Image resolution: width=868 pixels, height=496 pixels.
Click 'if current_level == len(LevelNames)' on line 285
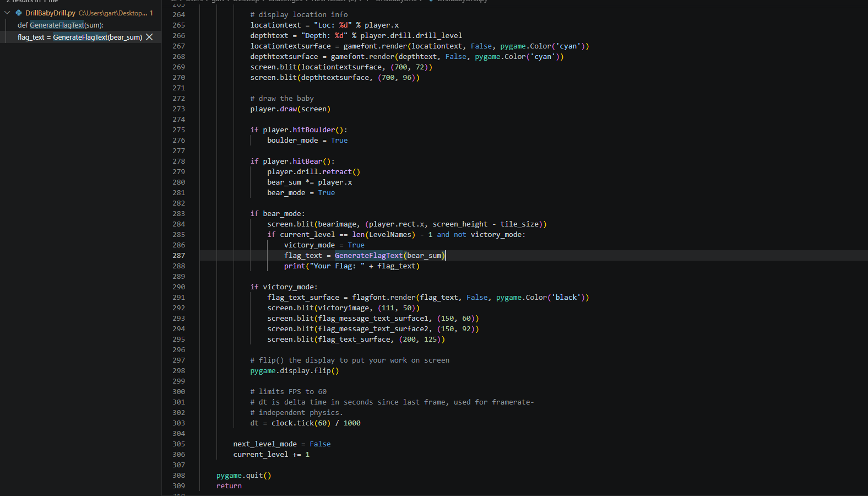[x=397, y=234]
